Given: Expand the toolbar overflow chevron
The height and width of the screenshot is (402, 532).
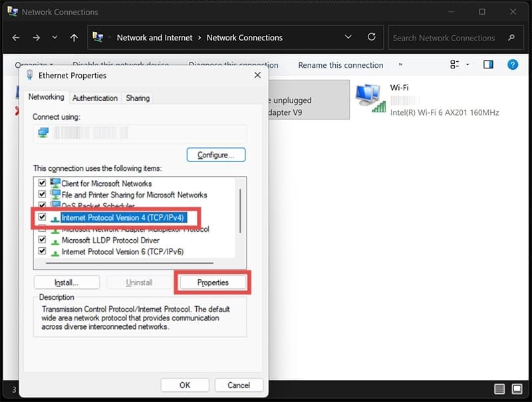Looking at the screenshot, I should pos(400,65).
